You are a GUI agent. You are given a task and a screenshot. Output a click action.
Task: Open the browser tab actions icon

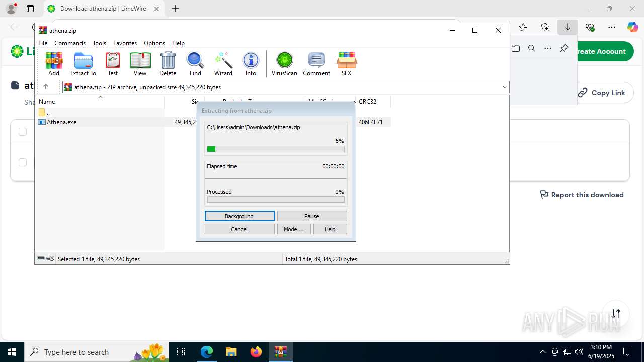(30, 9)
